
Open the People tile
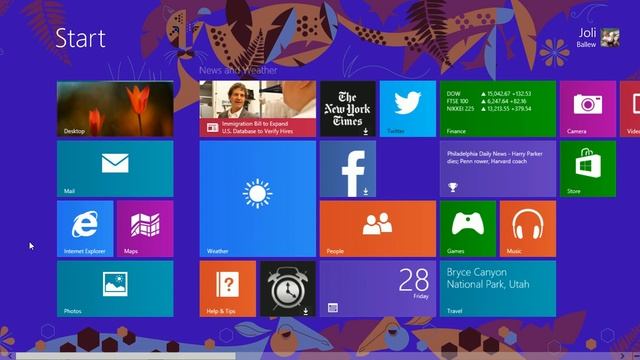coord(378,229)
